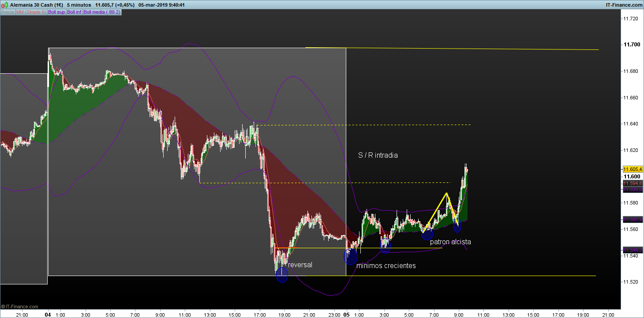Select the Boll inf indicator label
The image size is (644, 318).
[74, 12]
